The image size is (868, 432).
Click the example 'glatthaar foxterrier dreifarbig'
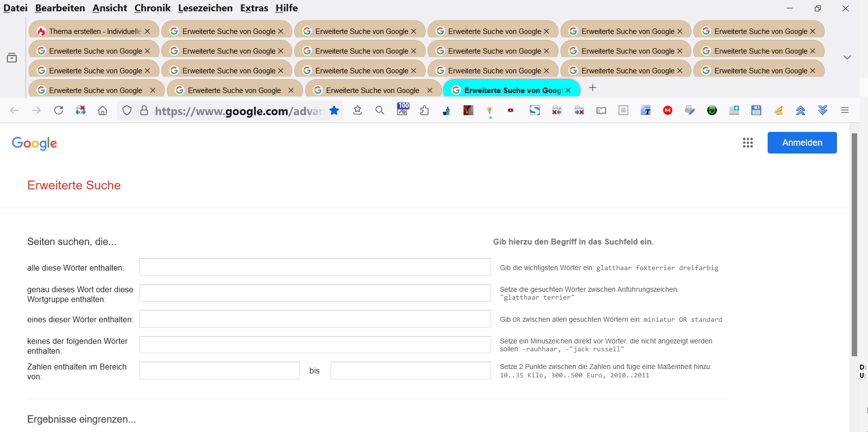click(657, 268)
